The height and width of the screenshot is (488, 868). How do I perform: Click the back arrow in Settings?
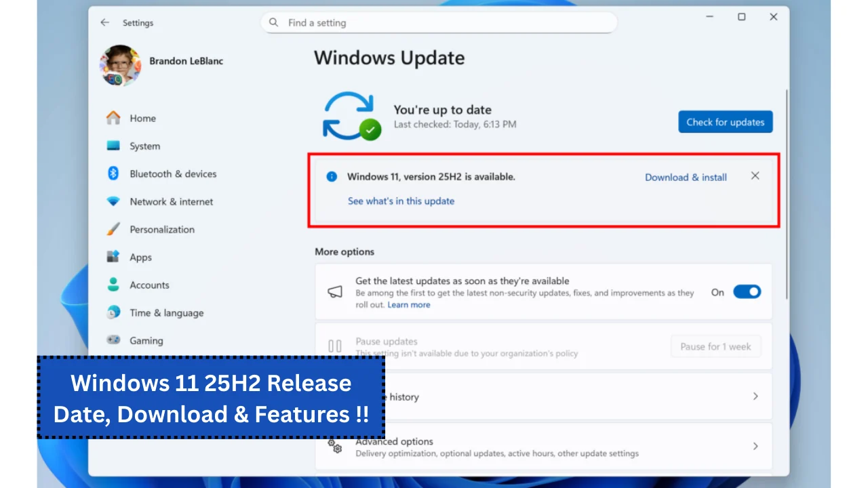(x=104, y=22)
